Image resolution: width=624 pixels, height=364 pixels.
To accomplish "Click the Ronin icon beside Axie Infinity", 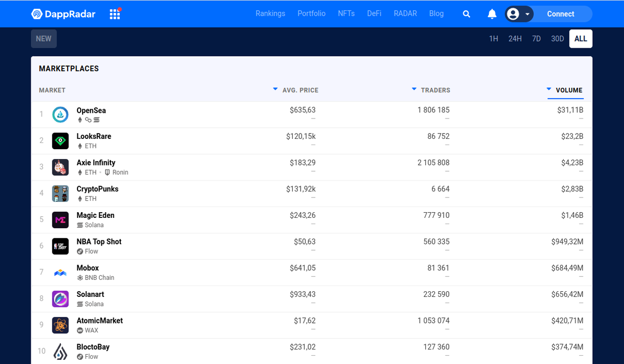I will [108, 172].
